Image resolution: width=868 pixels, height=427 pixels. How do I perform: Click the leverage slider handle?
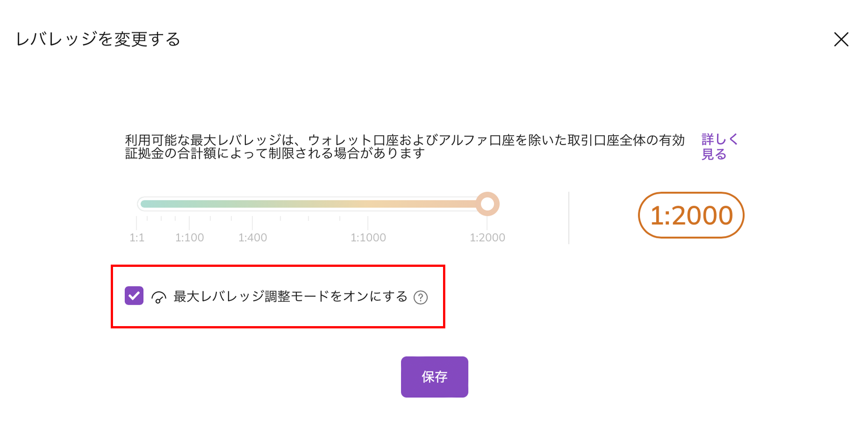[x=487, y=204]
